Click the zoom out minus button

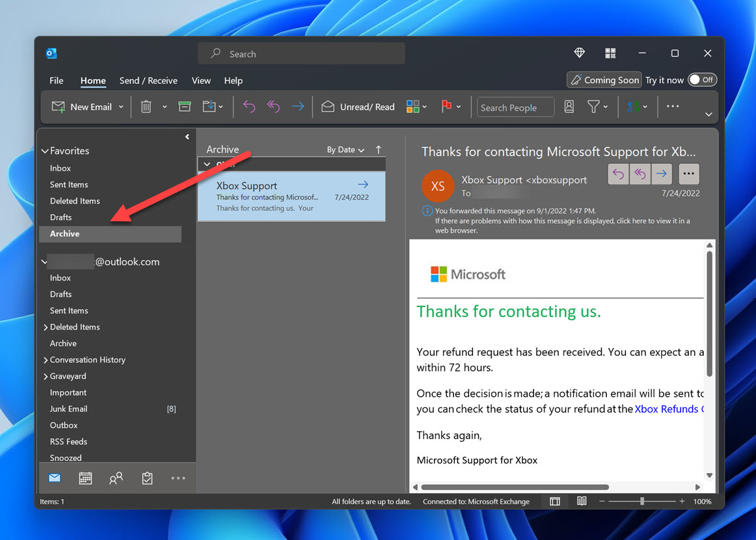click(602, 502)
